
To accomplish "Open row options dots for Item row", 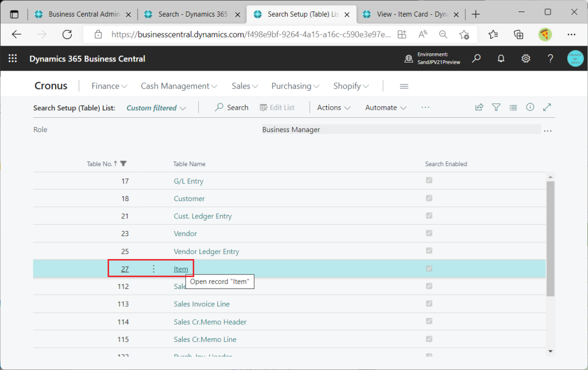I will pyautogui.click(x=153, y=269).
